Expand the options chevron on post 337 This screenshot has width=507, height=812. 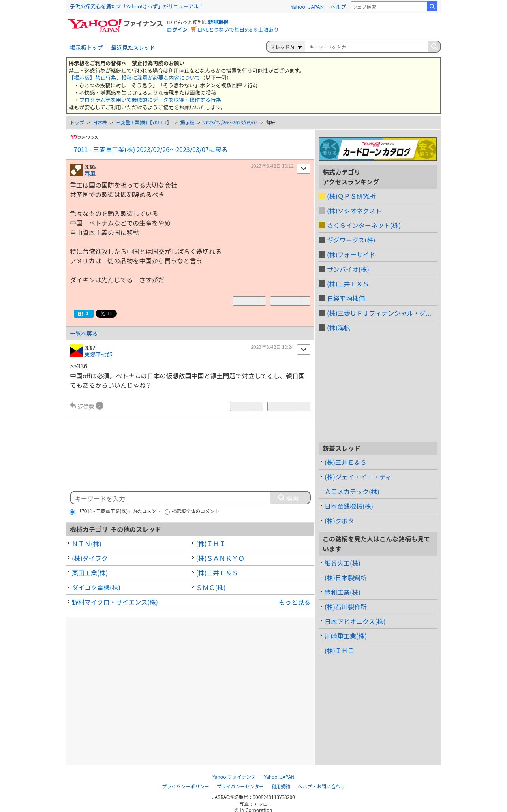point(304,350)
